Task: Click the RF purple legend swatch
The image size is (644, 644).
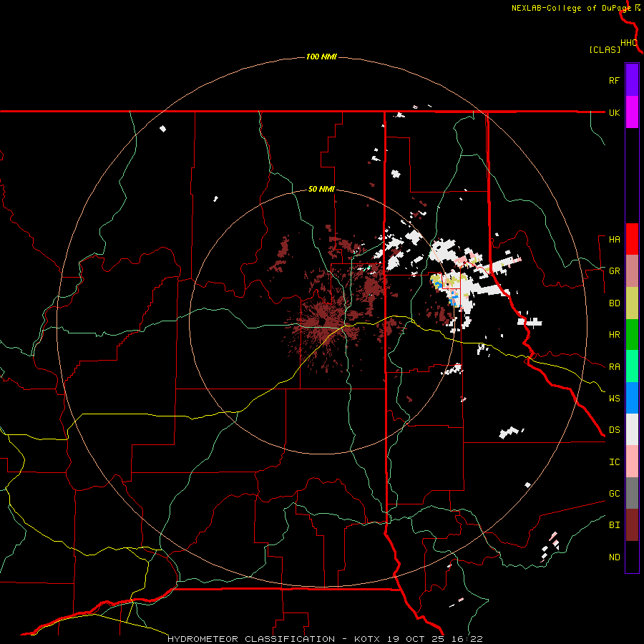Action: click(632, 80)
